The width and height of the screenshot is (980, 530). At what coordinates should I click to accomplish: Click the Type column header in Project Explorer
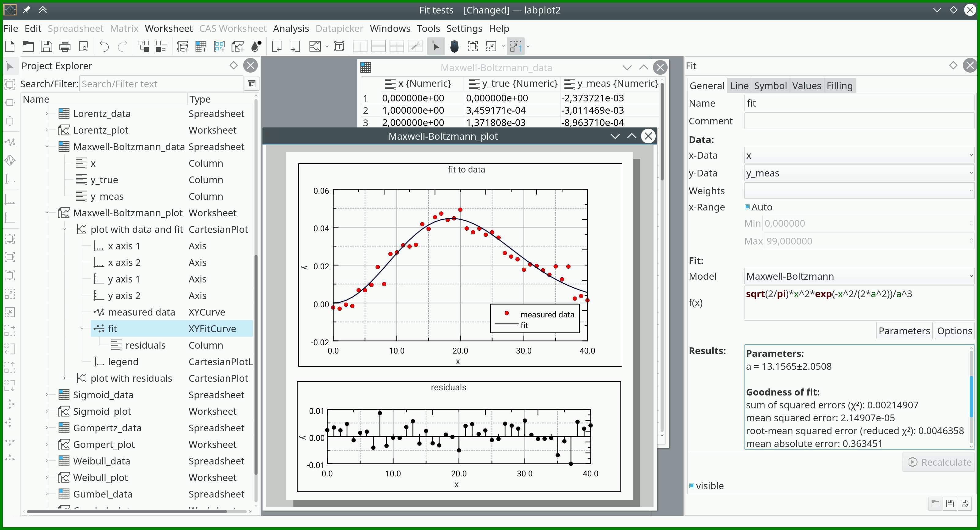coord(220,99)
